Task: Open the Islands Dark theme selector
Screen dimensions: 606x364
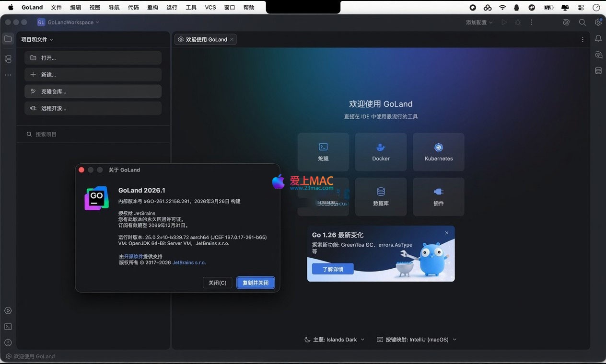Action: (335, 340)
